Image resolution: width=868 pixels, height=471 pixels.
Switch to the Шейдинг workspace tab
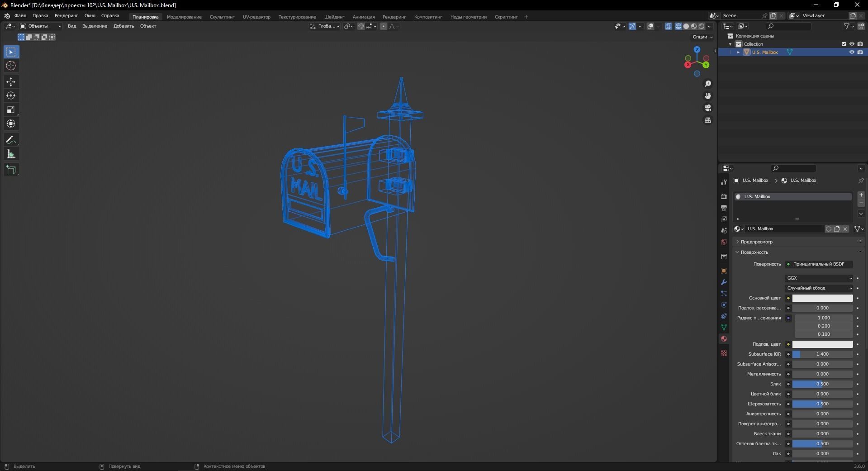334,17
